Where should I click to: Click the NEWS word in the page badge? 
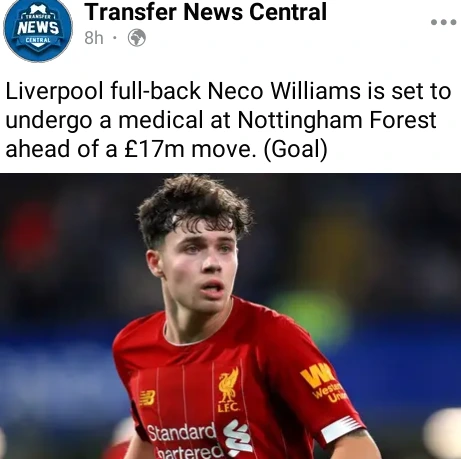38,28
